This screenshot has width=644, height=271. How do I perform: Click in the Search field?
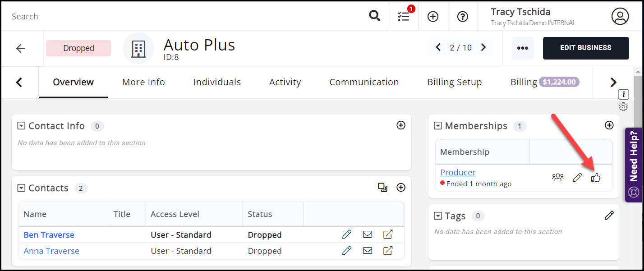point(180,16)
